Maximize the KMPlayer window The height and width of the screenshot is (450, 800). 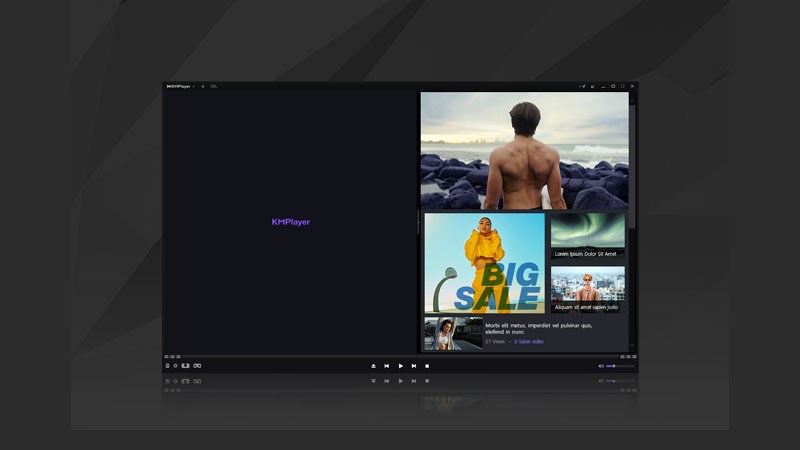click(x=613, y=86)
